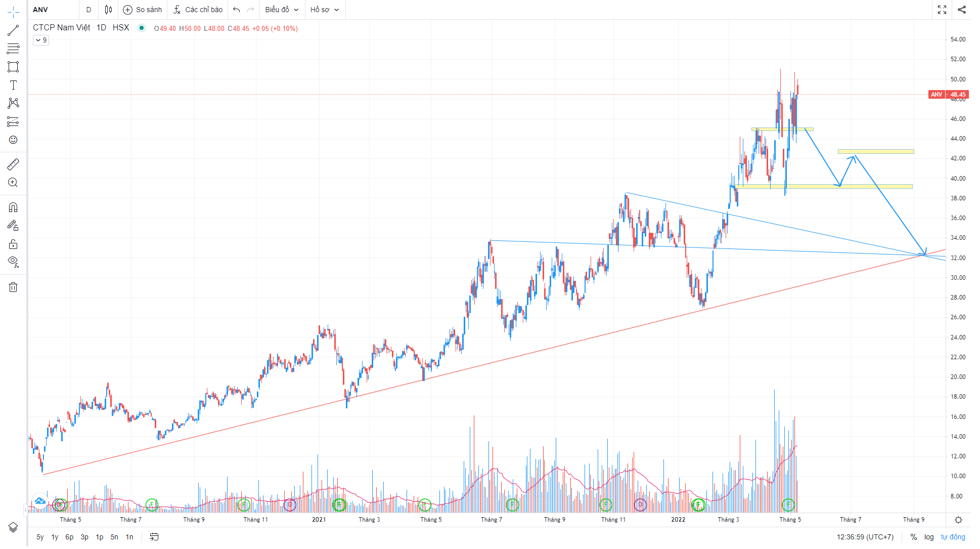Select the 6p time range
This screenshot has width=980, height=549.
click(x=69, y=537)
